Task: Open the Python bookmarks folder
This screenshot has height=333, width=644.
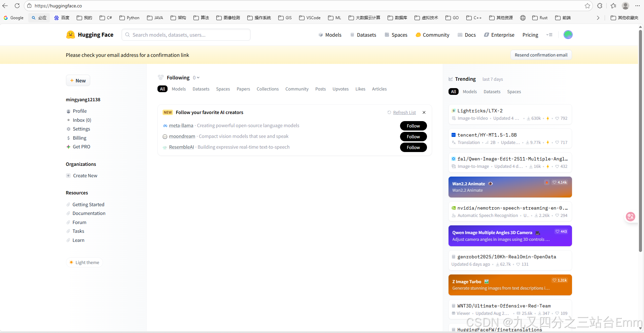Action: [130, 18]
